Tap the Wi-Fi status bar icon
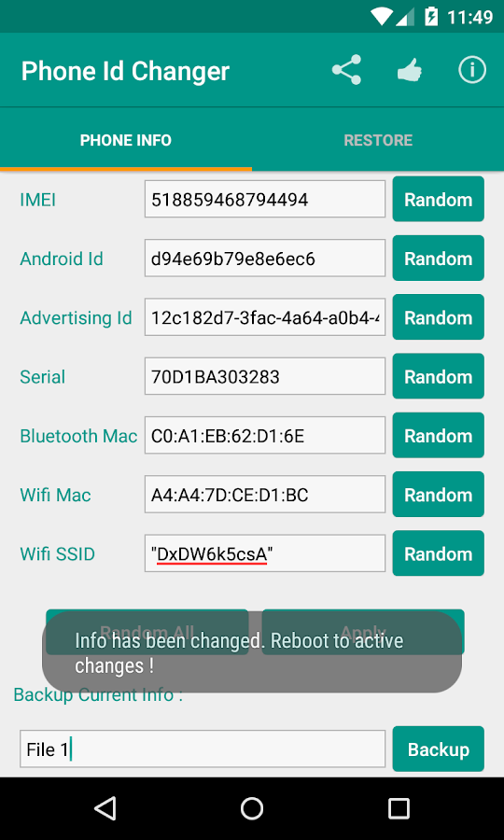This screenshot has width=504, height=840. (382, 17)
